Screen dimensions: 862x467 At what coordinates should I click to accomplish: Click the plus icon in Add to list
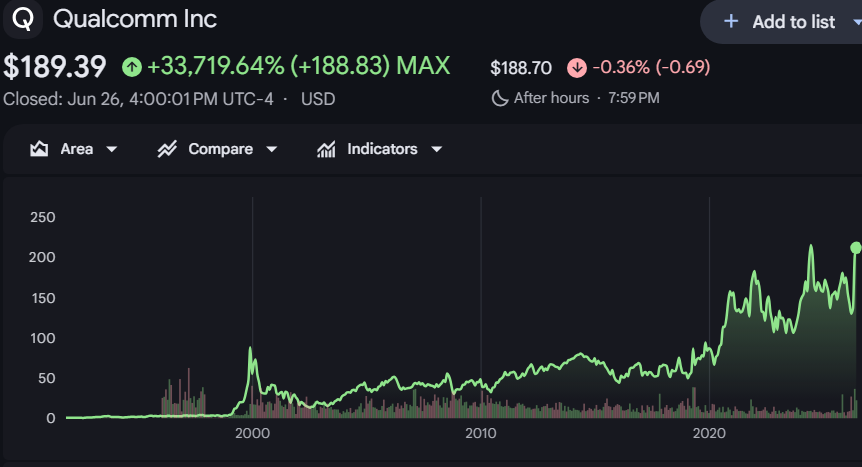point(731,21)
